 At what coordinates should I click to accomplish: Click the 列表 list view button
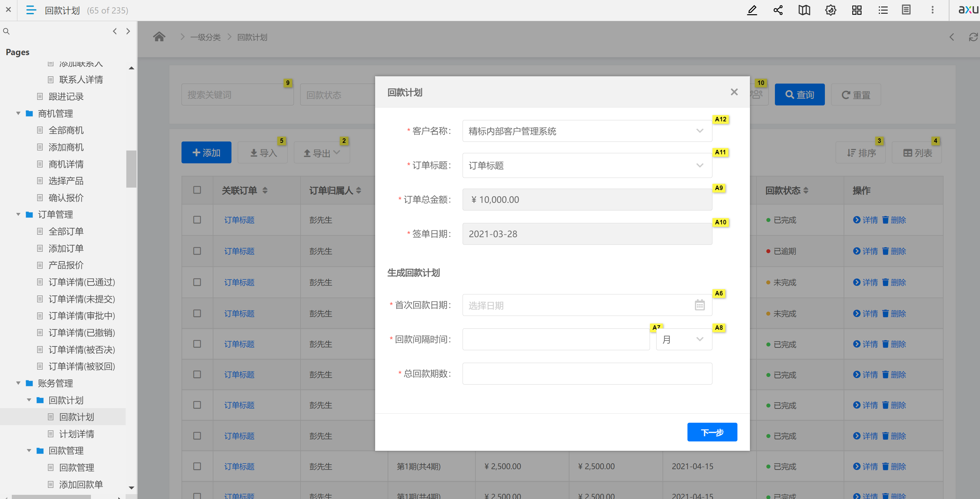pos(917,152)
